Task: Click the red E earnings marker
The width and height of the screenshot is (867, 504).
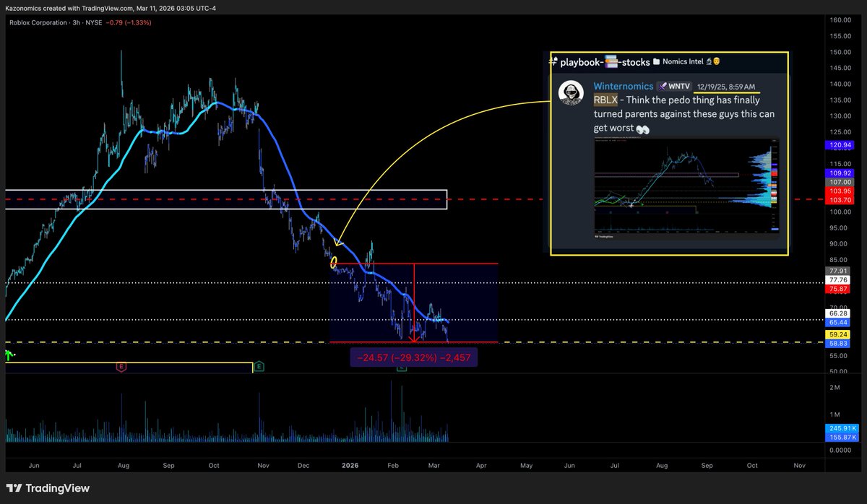Action: (x=121, y=367)
